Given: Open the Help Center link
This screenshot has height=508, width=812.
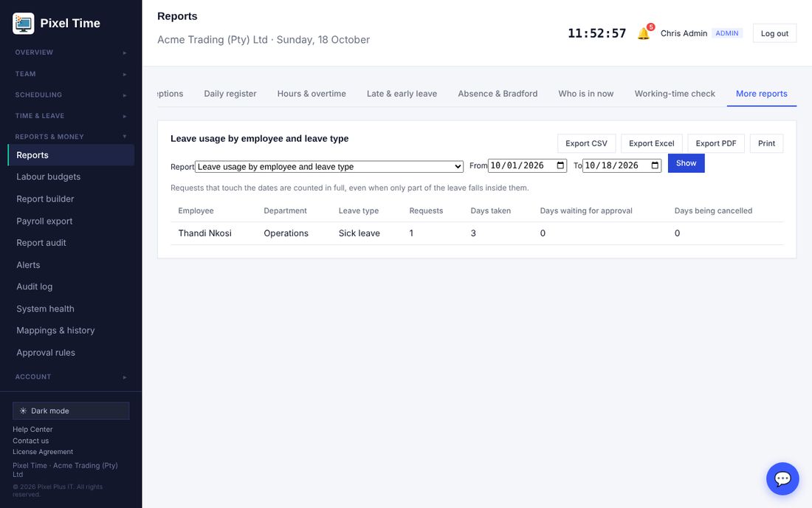Looking at the screenshot, I should coord(32,429).
